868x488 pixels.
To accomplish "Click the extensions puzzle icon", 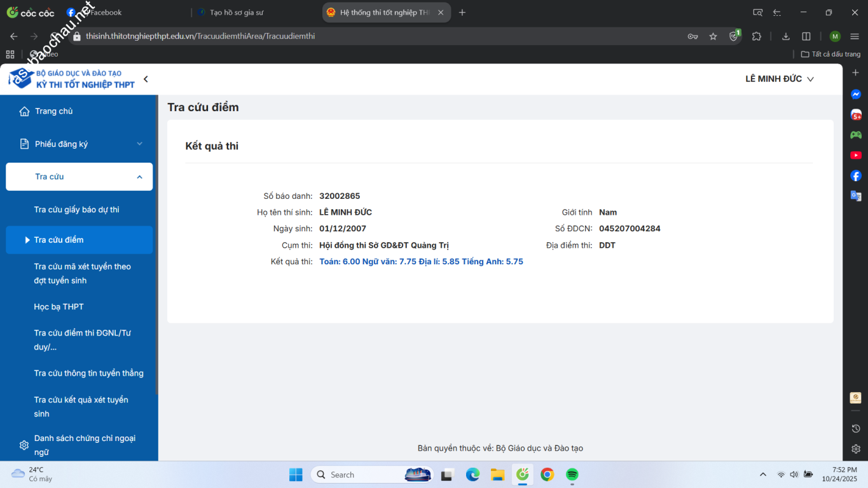I will pos(757,36).
